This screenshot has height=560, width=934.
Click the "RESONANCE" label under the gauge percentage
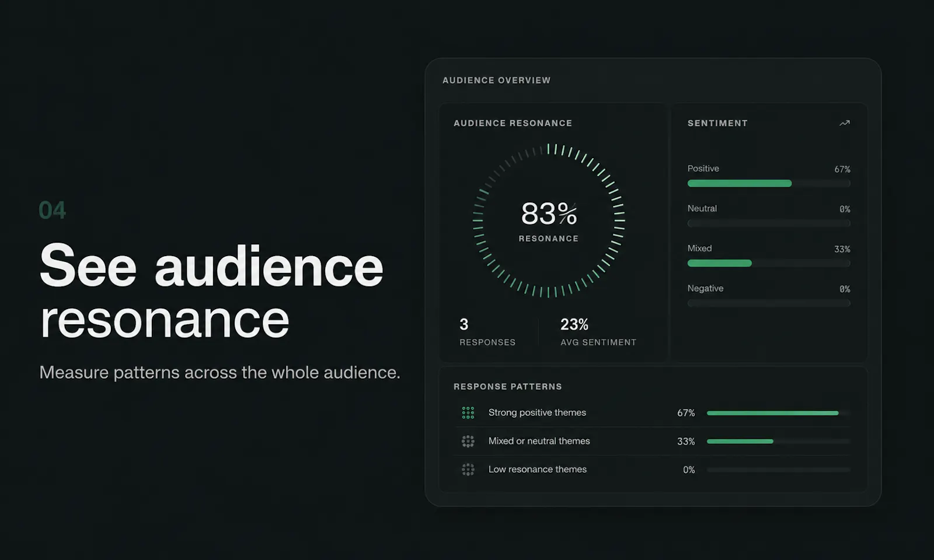[x=549, y=239]
